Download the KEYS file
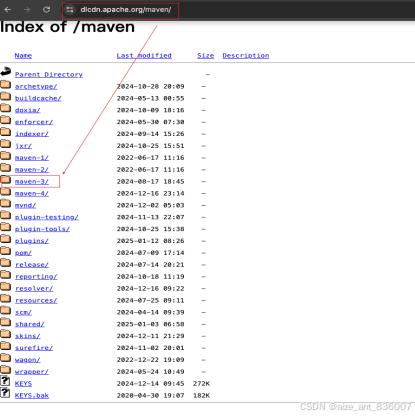This screenshot has height=418, width=415. [x=23, y=384]
